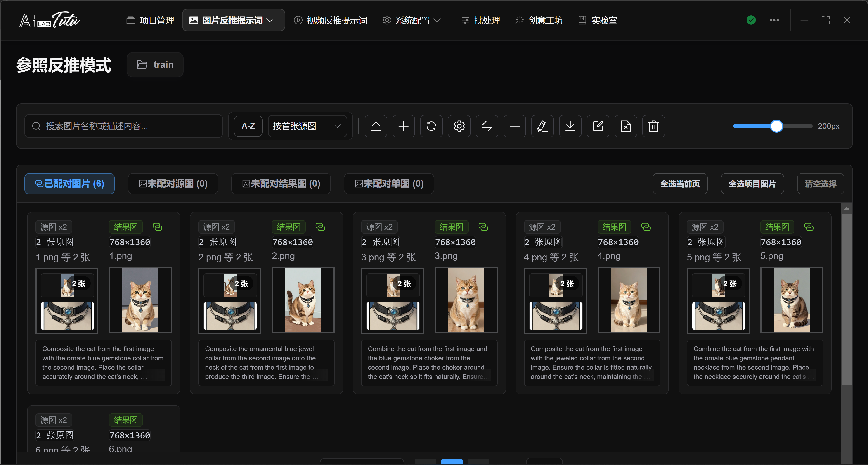Open result thumbnail of 3.png
The width and height of the screenshot is (868, 465).
pos(466,300)
